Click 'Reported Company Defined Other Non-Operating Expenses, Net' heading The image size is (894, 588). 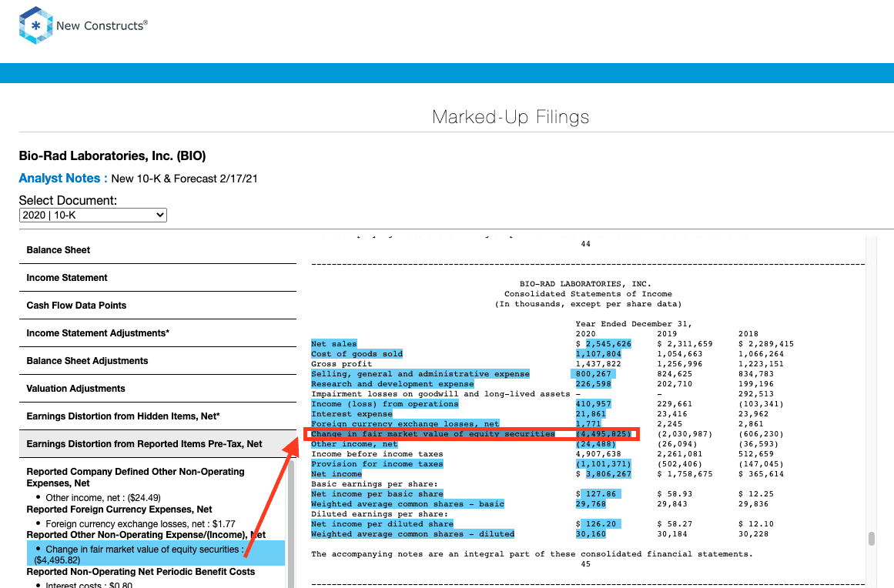(x=135, y=477)
